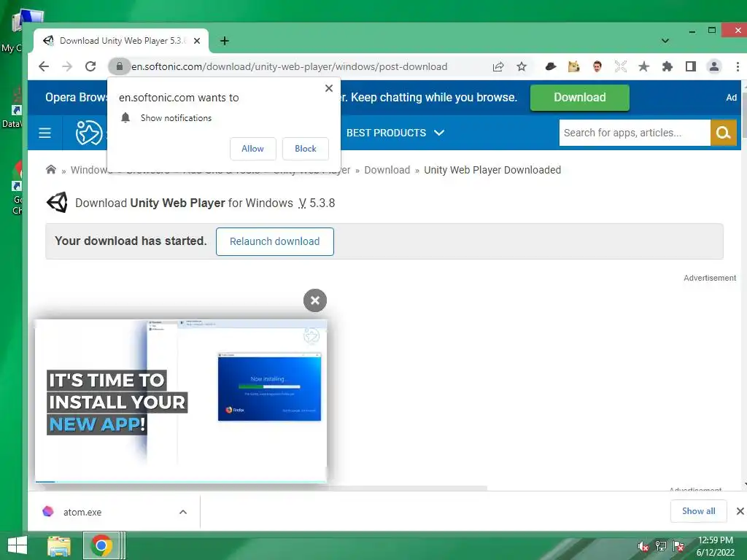This screenshot has height=560, width=747.
Task: Click the Softonic star logo
Action: [89, 133]
